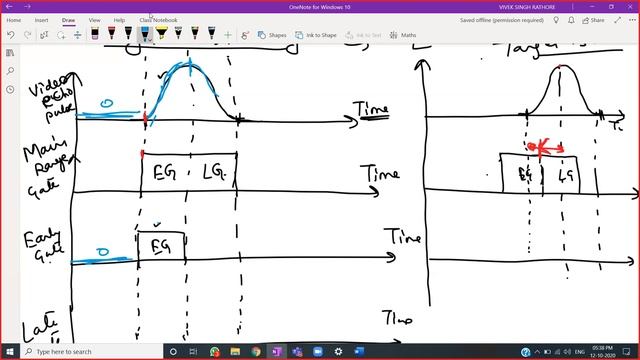Go back with the title bar arrow
The width and height of the screenshot is (640, 360).
coord(9,7)
